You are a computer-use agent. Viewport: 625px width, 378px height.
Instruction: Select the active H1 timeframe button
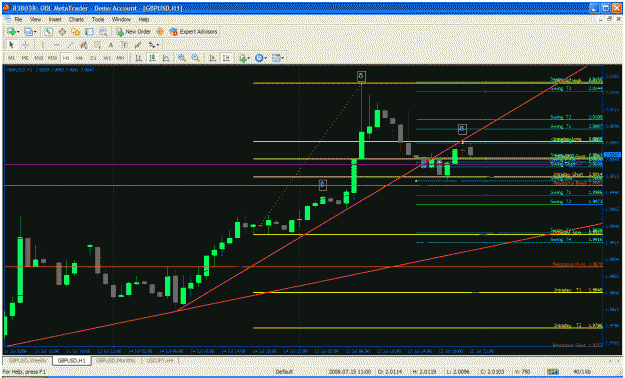(66, 58)
